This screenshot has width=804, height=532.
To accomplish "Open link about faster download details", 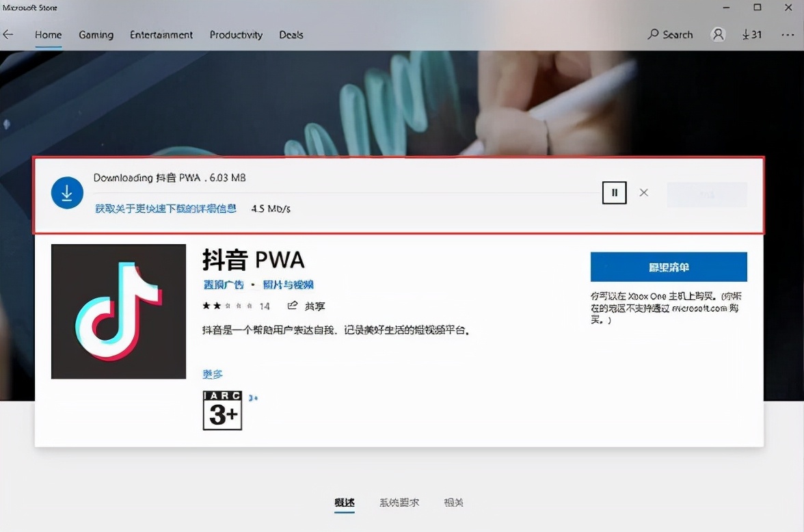I will 165,208.
